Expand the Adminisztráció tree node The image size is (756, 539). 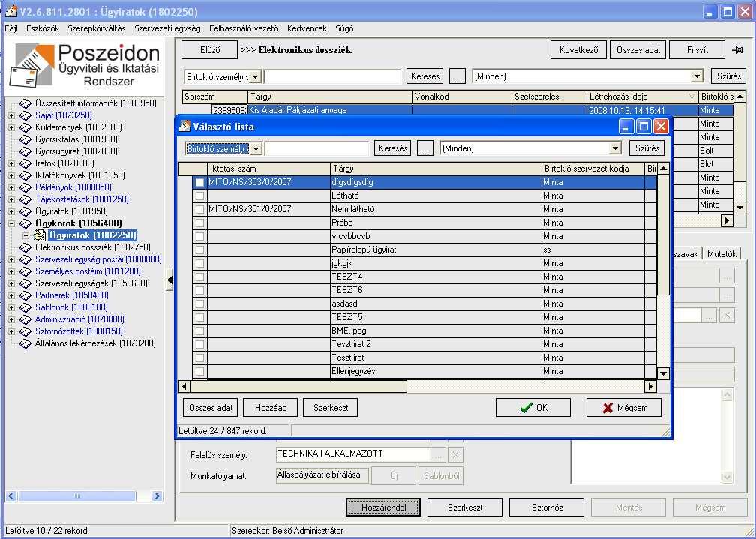click(11, 319)
